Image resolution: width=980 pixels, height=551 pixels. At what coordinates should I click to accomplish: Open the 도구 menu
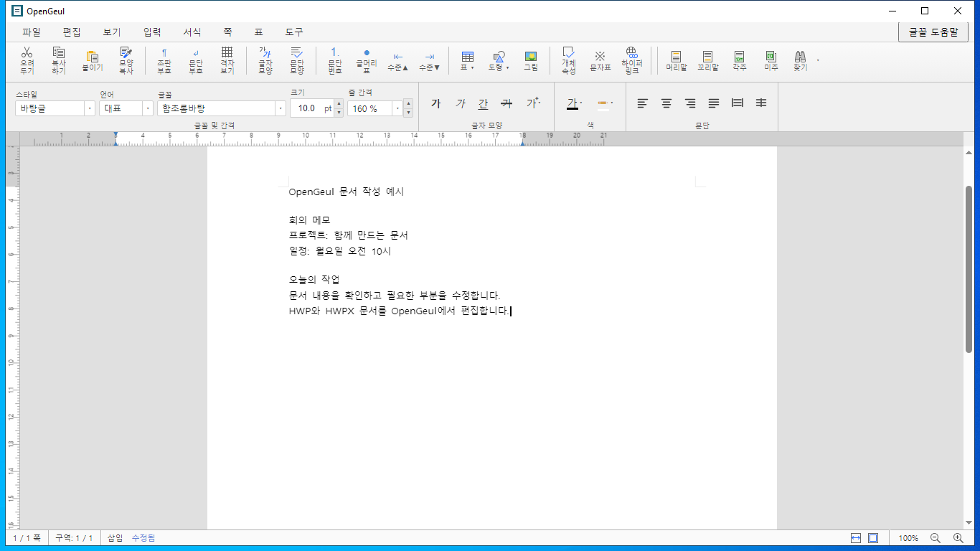(294, 32)
